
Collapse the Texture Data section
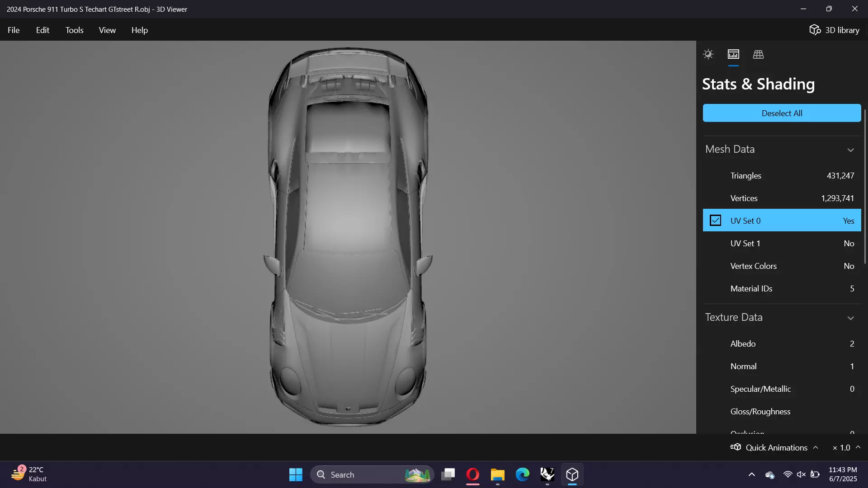pos(850,318)
